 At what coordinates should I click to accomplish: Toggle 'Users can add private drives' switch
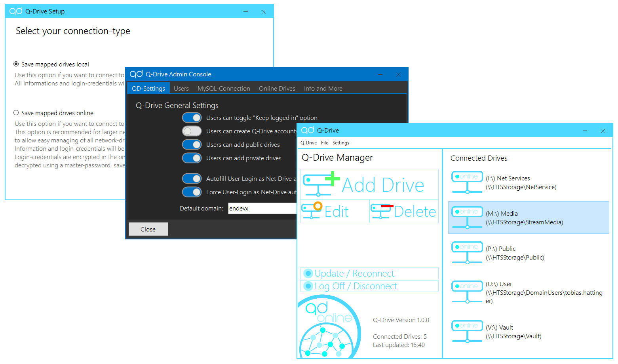[x=192, y=158]
